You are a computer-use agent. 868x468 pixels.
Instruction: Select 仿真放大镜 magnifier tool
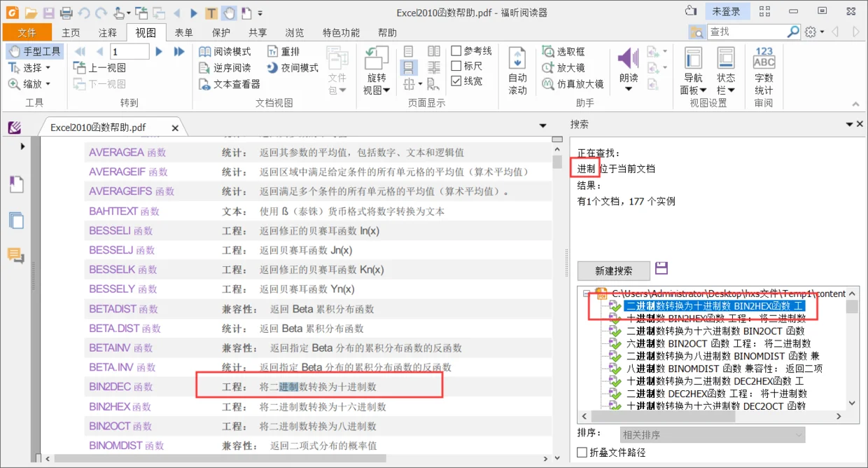coord(573,84)
